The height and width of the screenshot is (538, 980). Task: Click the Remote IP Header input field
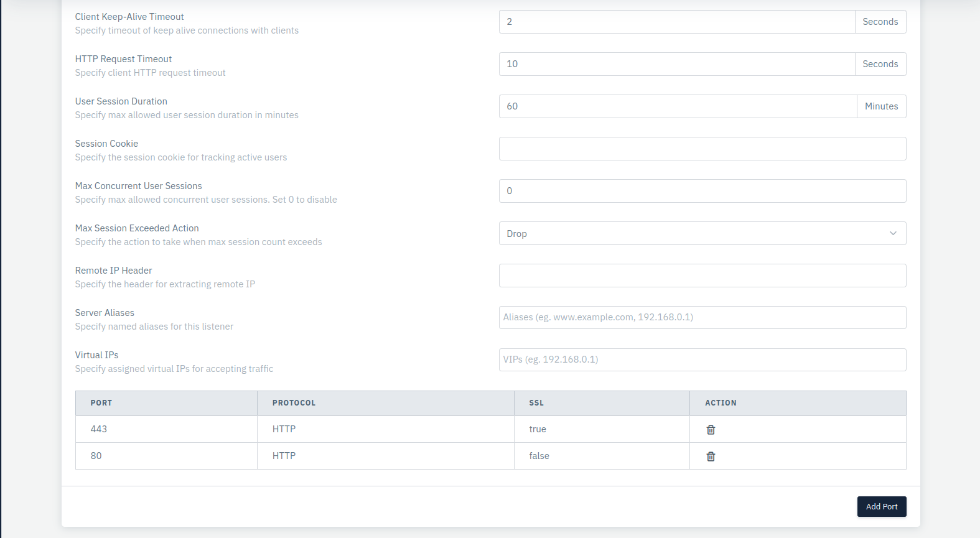click(x=702, y=276)
